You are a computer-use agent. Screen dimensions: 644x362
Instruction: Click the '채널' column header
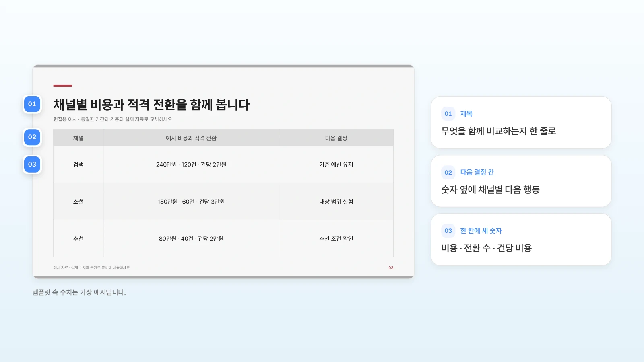coord(78,138)
